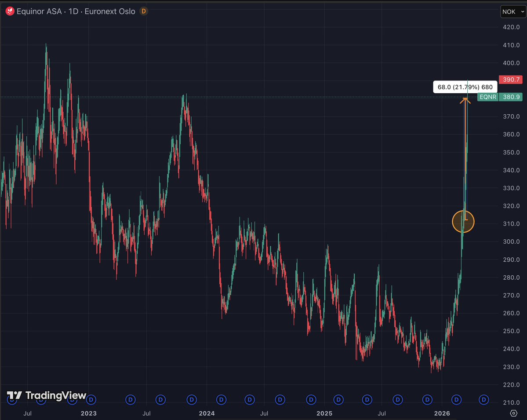Open the first dividend marker after 2025 label
The height and width of the screenshot is (420, 527).
click(x=338, y=399)
